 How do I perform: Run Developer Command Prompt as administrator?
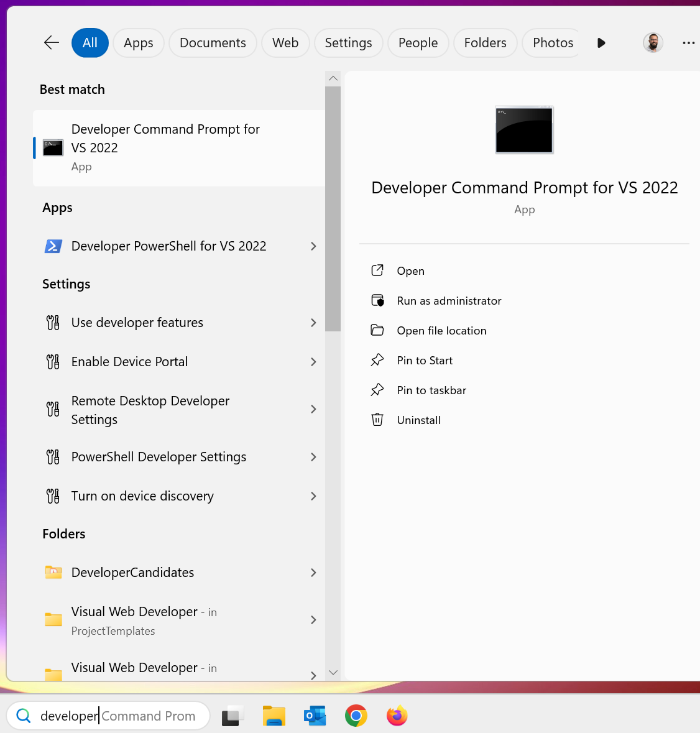pyautogui.click(x=449, y=301)
